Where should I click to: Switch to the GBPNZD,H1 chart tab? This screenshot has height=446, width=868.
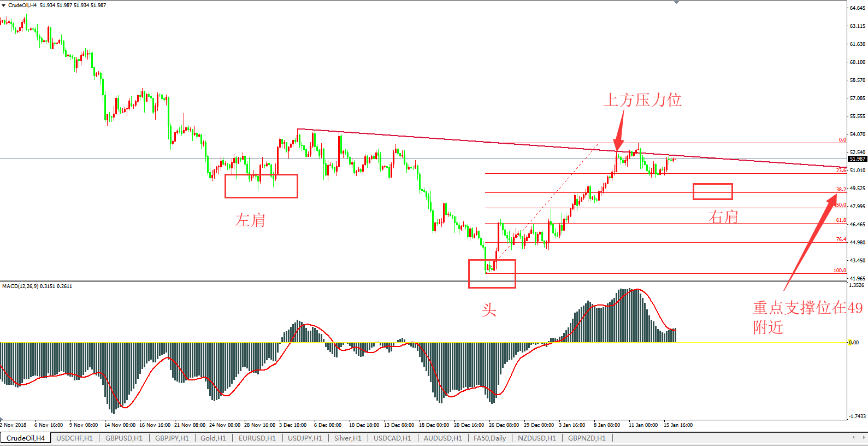point(587,438)
